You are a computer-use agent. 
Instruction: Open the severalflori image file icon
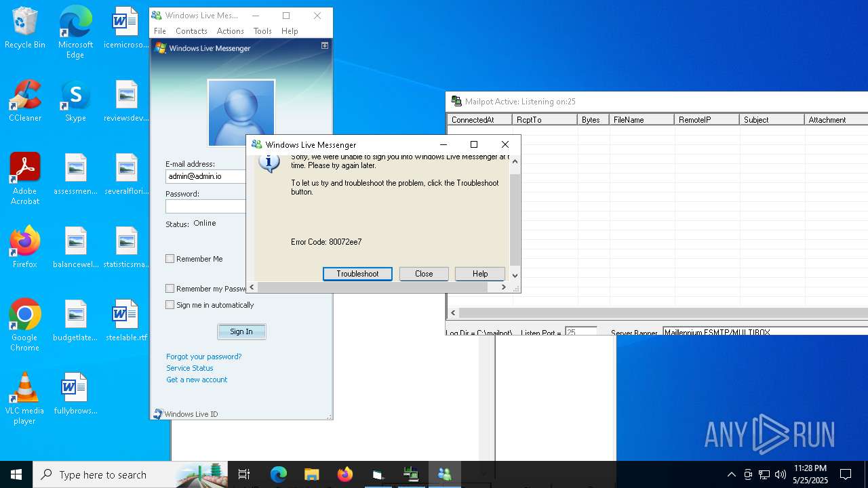pos(126,174)
